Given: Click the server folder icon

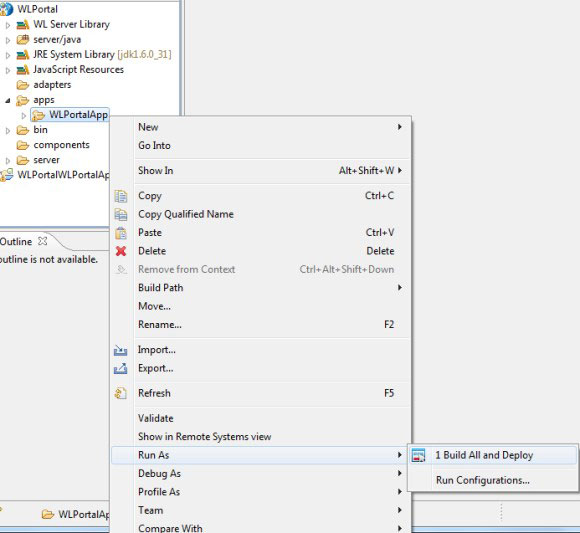Looking at the screenshot, I should (23, 160).
